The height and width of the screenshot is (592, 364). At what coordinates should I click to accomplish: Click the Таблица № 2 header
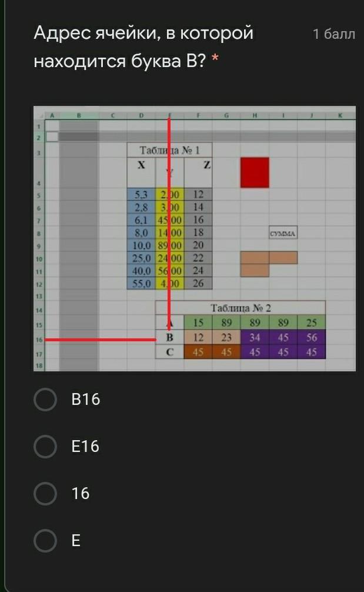tap(241, 308)
